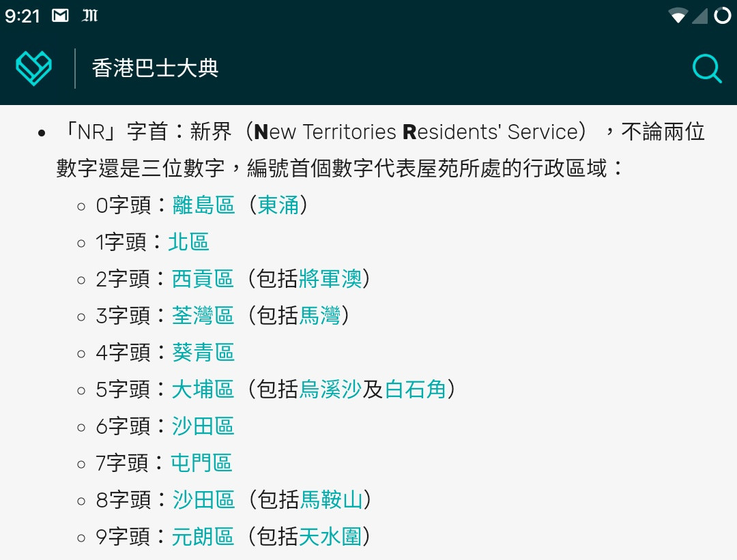737x560 pixels.
Task: Open the 離島區 link
Action: click(x=203, y=205)
